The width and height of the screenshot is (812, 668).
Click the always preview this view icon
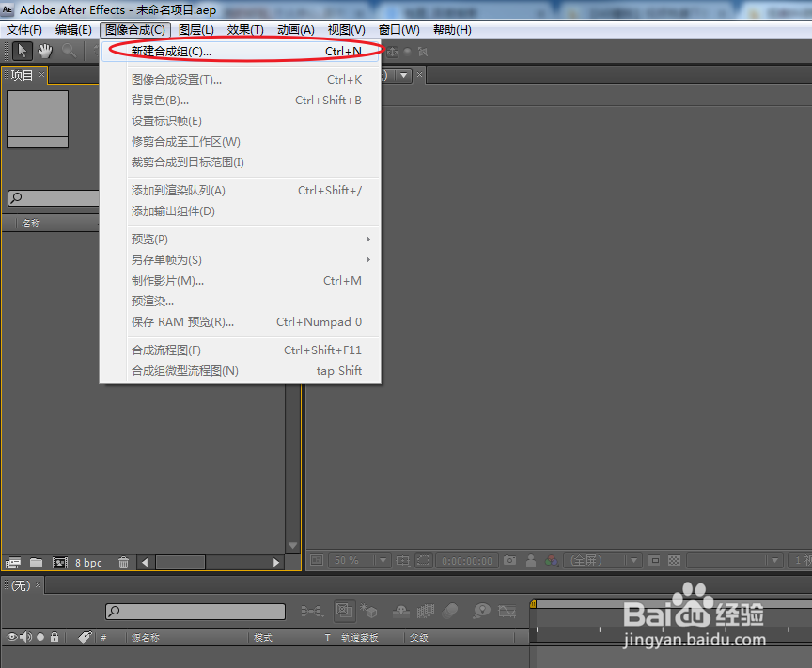coord(317,560)
